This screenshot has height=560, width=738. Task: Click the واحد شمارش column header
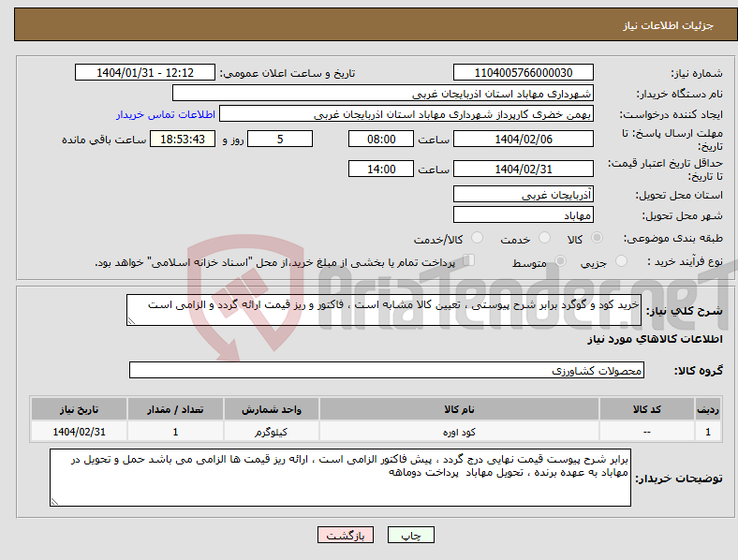pyautogui.click(x=272, y=409)
